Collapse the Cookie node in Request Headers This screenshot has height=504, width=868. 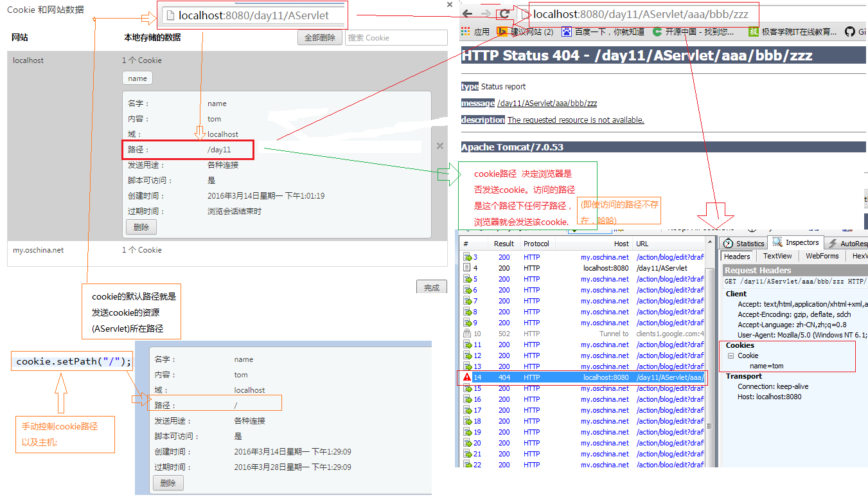point(731,355)
